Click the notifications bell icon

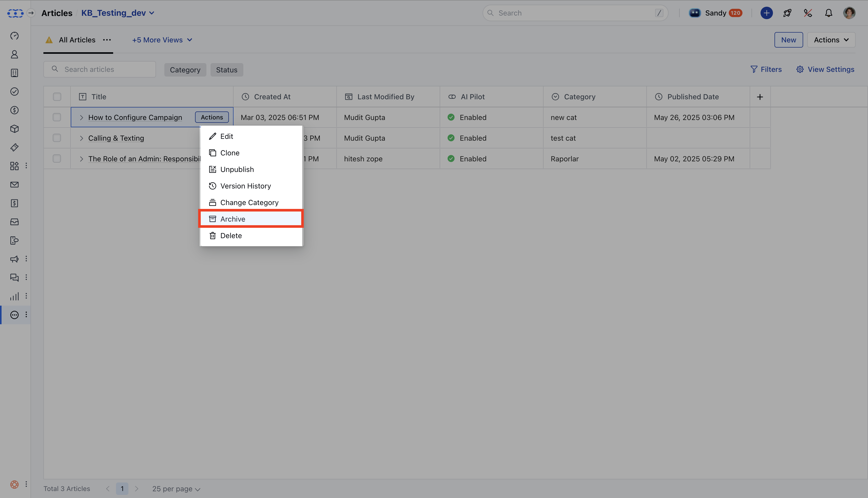pyautogui.click(x=828, y=13)
